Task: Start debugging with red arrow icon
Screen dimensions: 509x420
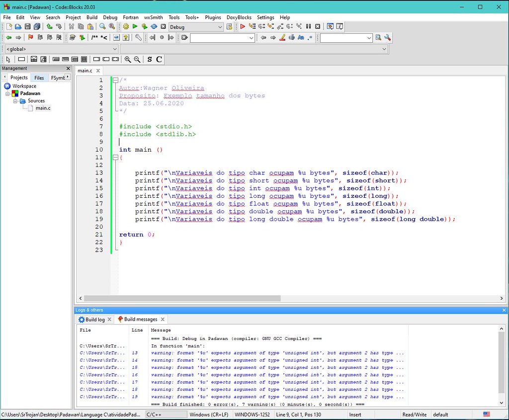Action: tap(243, 27)
